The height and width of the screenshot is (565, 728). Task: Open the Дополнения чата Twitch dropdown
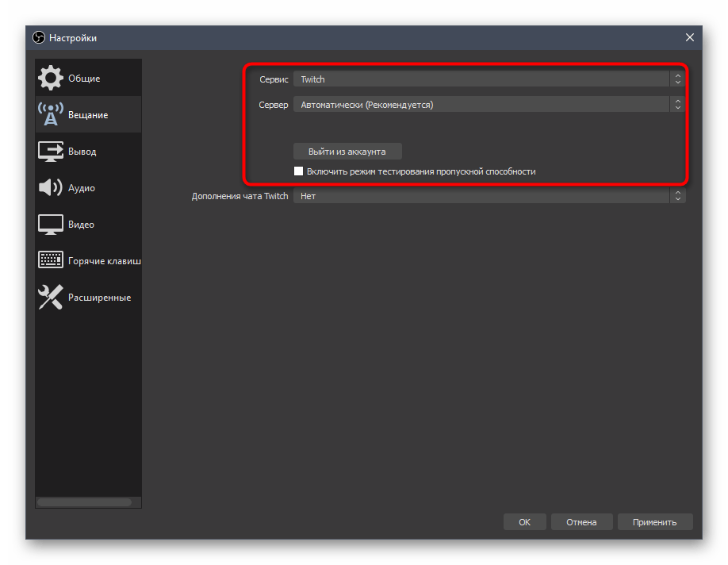click(x=488, y=196)
